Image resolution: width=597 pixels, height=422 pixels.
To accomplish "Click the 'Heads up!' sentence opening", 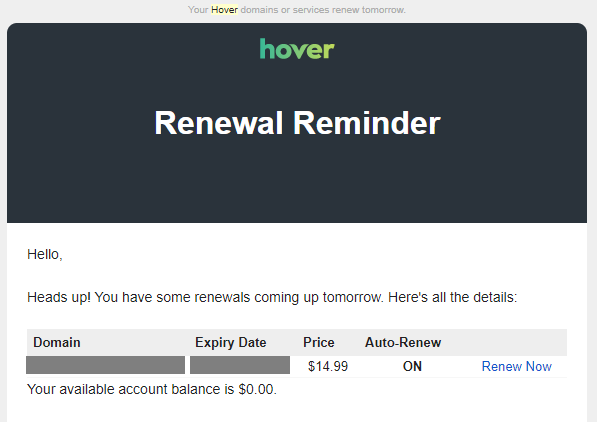I will click(x=59, y=297).
